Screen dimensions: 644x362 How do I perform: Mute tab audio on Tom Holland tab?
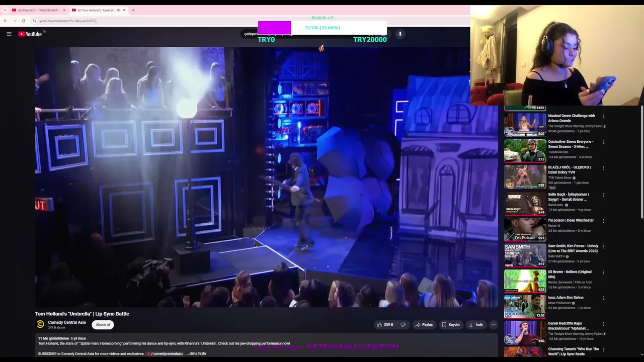pos(118,10)
